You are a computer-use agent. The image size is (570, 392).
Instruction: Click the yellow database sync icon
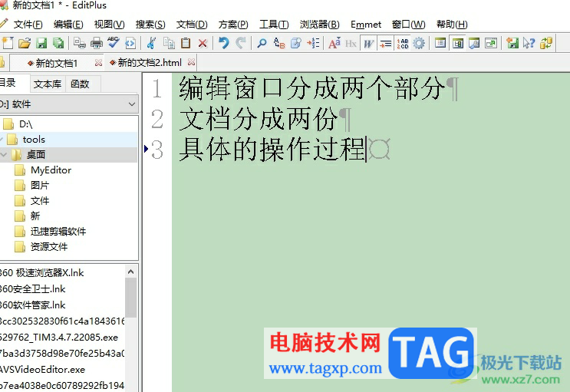click(x=546, y=43)
